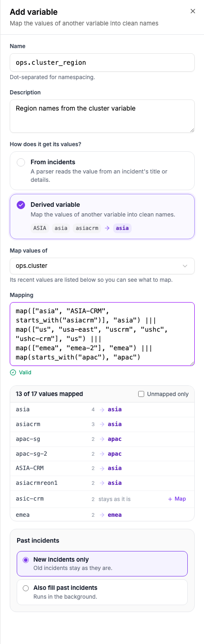Click the arrow icon in the derived example
Image resolution: width=204 pixels, height=644 pixels.
coord(107,228)
